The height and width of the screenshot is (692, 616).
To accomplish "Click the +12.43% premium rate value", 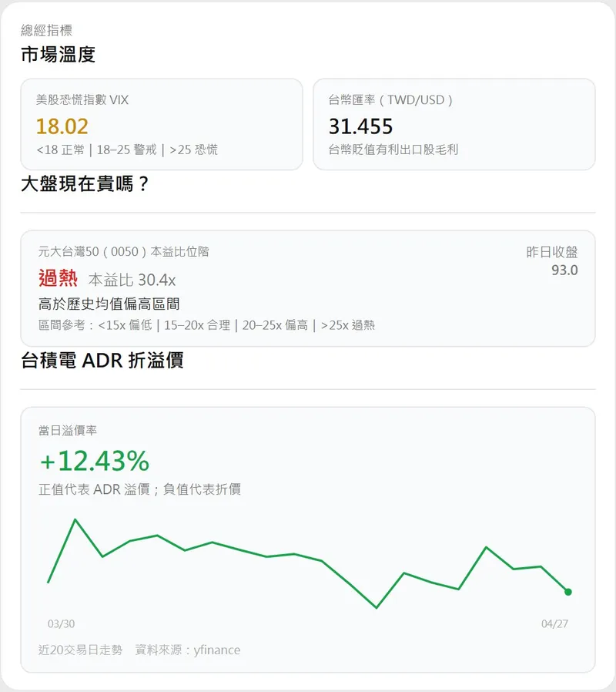I will pyautogui.click(x=94, y=461).
